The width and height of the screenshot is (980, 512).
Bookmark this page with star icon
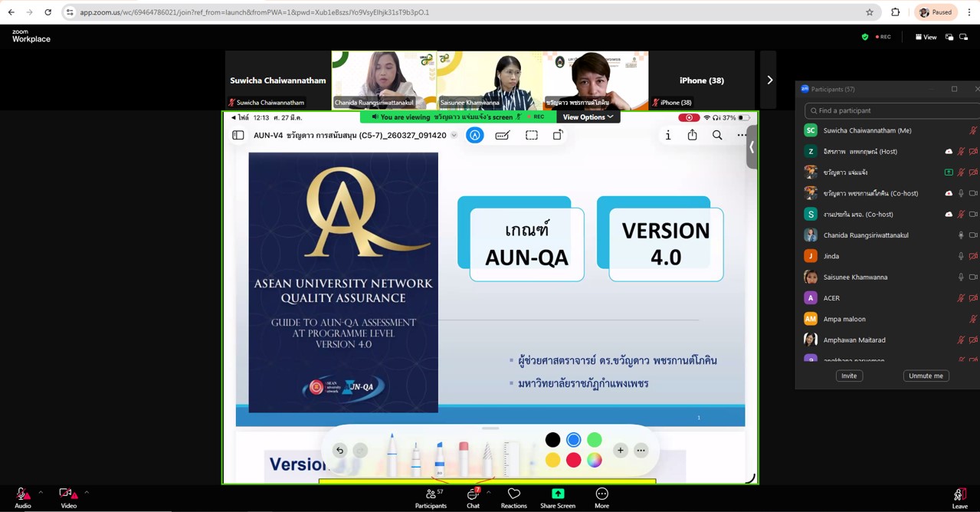[x=870, y=12]
